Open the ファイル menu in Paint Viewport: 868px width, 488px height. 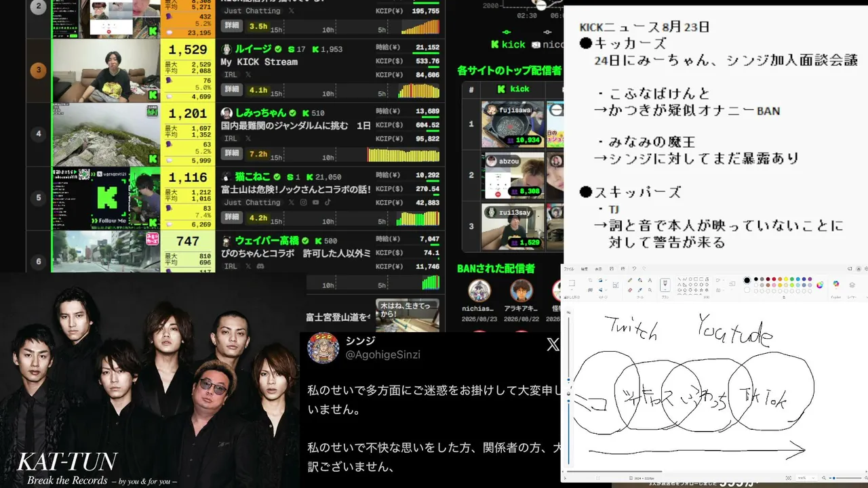click(x=569, y=268)
